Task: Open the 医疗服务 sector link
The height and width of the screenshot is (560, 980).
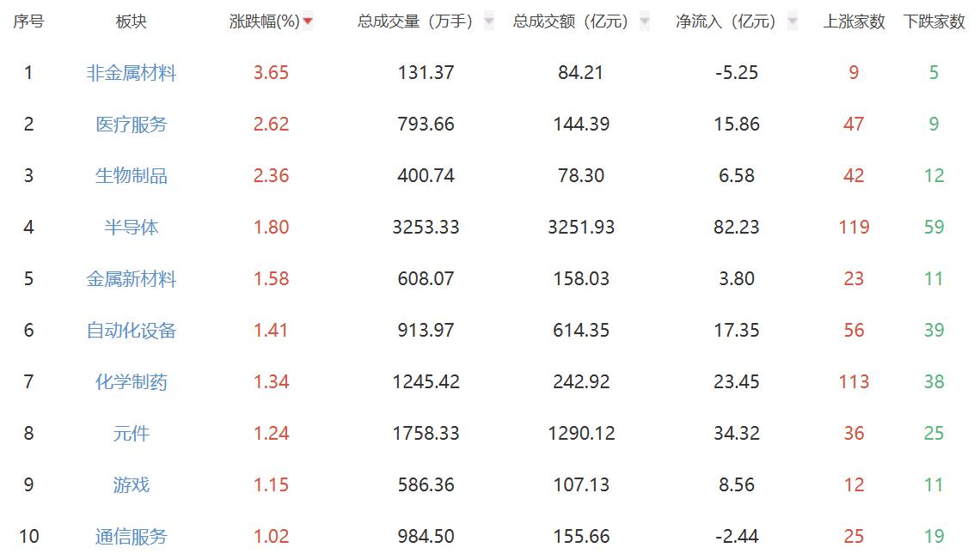Action: coord(132,125)
